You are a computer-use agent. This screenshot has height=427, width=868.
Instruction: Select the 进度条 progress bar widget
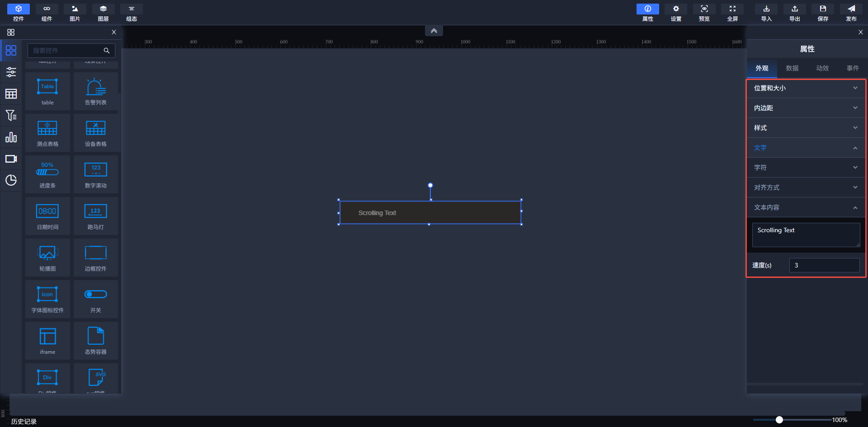[47, 174]
